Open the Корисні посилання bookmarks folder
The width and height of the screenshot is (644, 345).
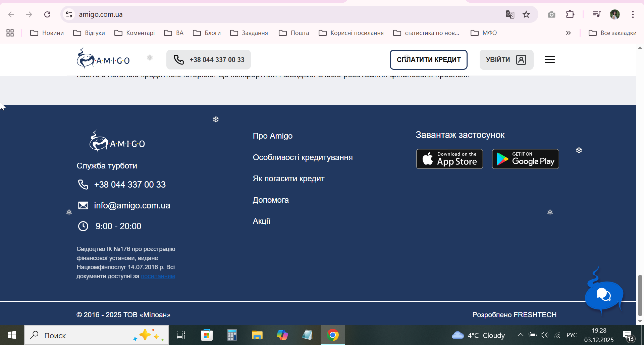click(x=351, y=33)
